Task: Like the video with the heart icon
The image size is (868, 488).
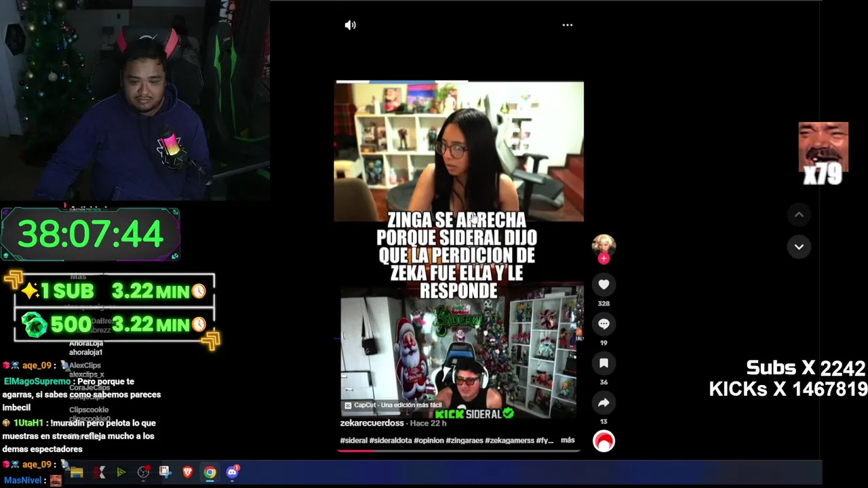Action: point(604,285)
